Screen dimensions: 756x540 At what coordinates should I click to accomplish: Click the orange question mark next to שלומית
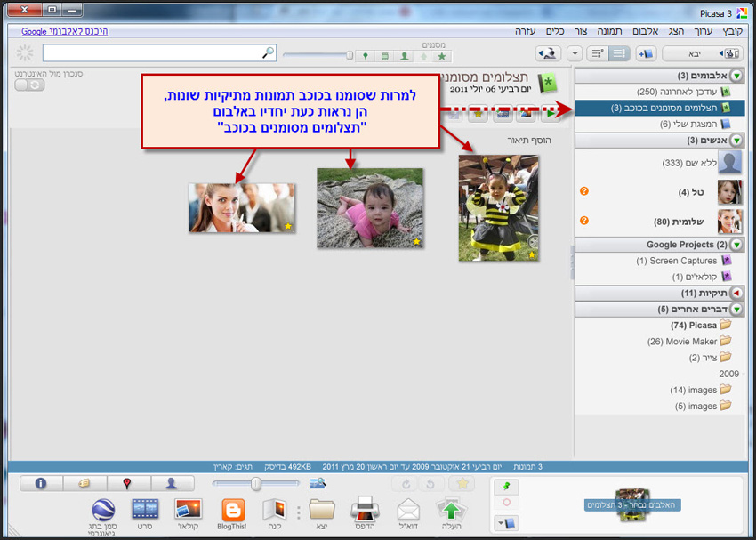point(583,221)
